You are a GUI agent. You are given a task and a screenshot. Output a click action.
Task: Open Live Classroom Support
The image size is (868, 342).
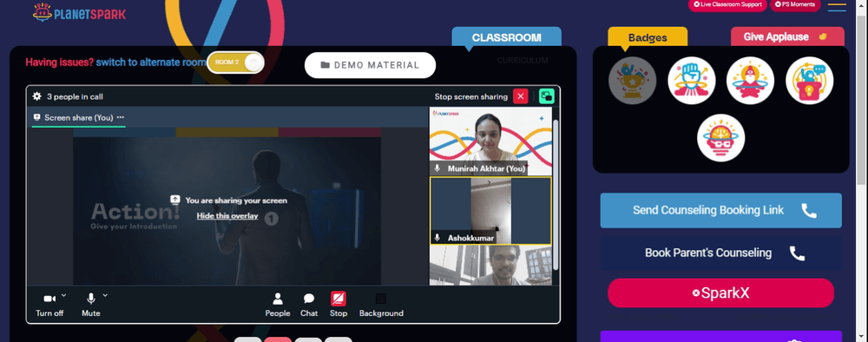727,4
